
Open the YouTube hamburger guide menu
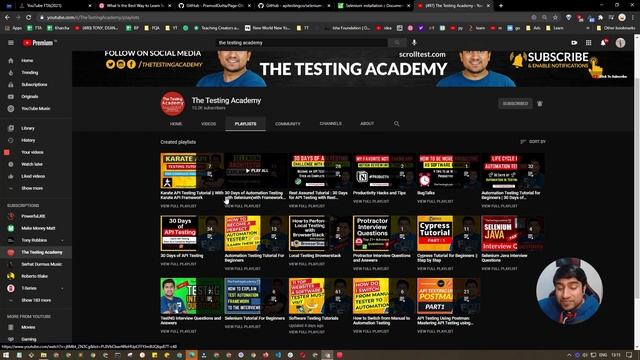point(11,42)
